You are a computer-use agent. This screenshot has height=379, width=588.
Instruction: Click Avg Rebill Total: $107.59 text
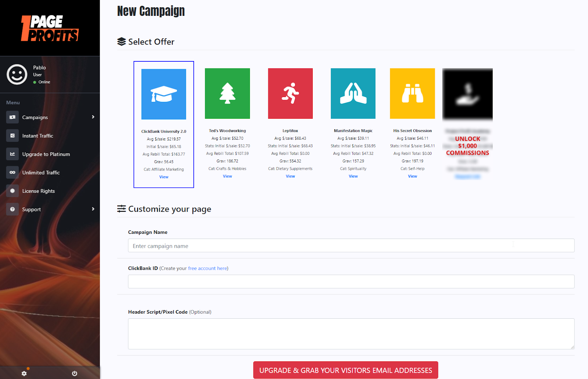(x=227, y=153)
